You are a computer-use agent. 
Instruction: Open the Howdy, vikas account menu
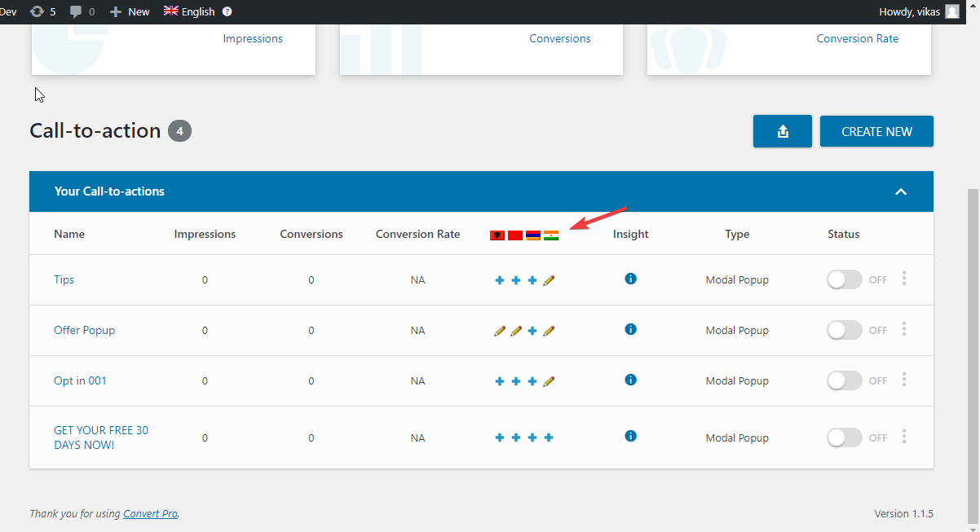pos(920,11)
